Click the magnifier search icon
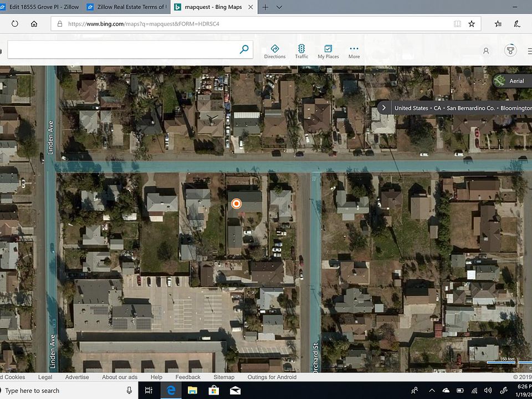Viewport: 532px width, 399px height. 244,49
